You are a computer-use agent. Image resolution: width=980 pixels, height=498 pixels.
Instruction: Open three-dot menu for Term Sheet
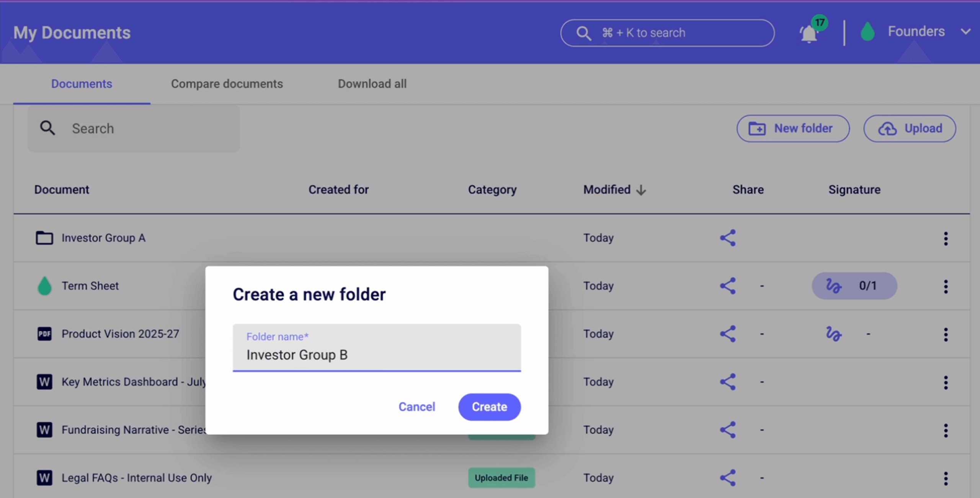(x=946, y=286)
